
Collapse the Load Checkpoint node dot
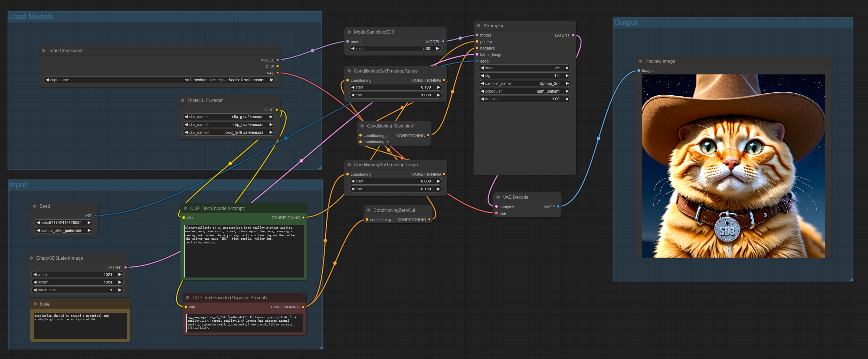coord(44,51)
